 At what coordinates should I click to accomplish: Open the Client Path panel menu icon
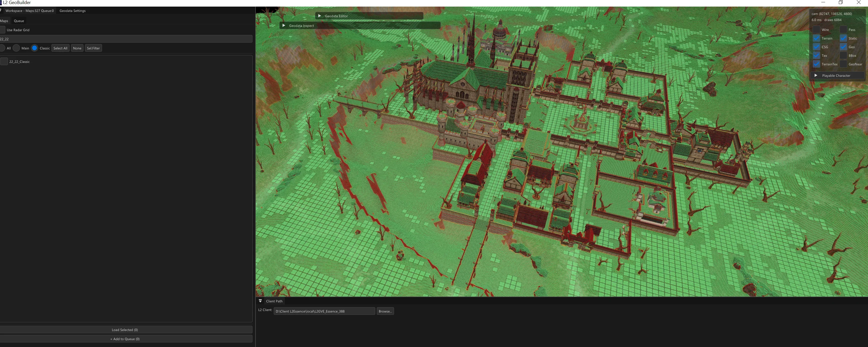pyautogui.click(x=260, y=301)
